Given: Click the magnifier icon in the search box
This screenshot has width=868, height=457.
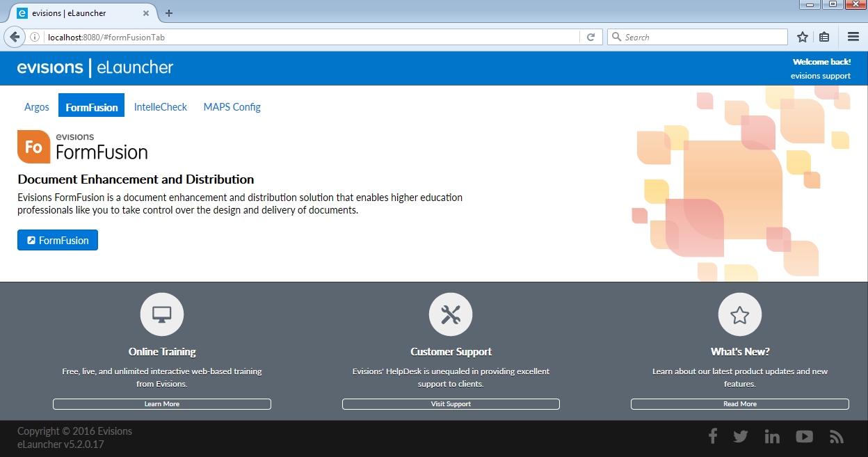Looking at the screenshot, I should [616, 37].
